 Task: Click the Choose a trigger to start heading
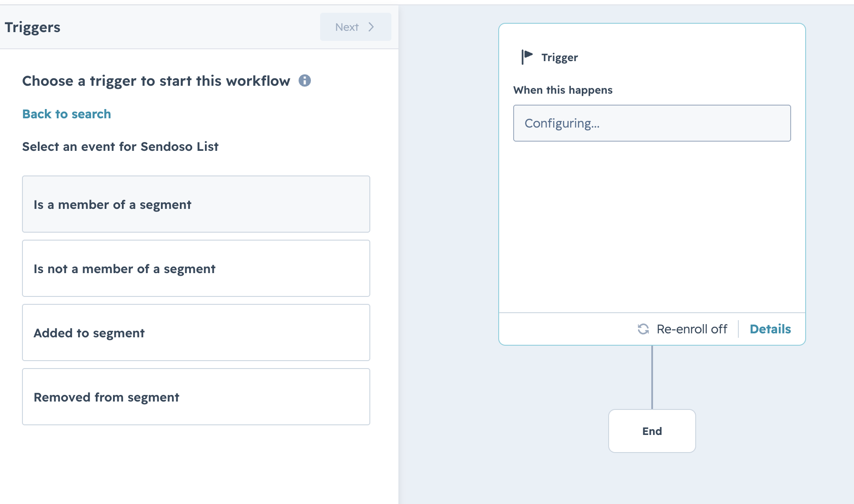coord(156,81)
